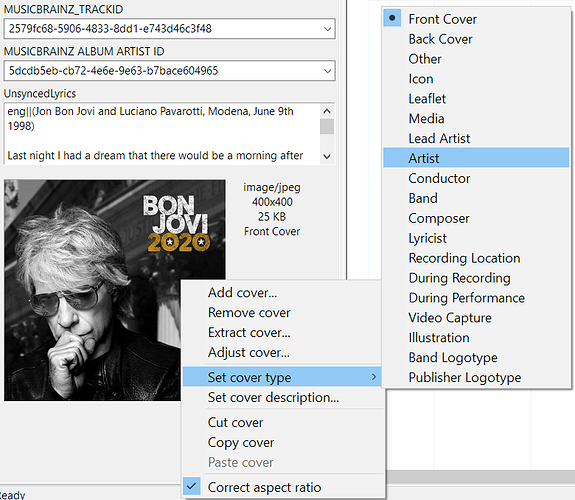Expand MUSICBRAINZ ALBUM ARTIST ID dropdown
This screenshot has width=575, height=500.
(327, 71)
